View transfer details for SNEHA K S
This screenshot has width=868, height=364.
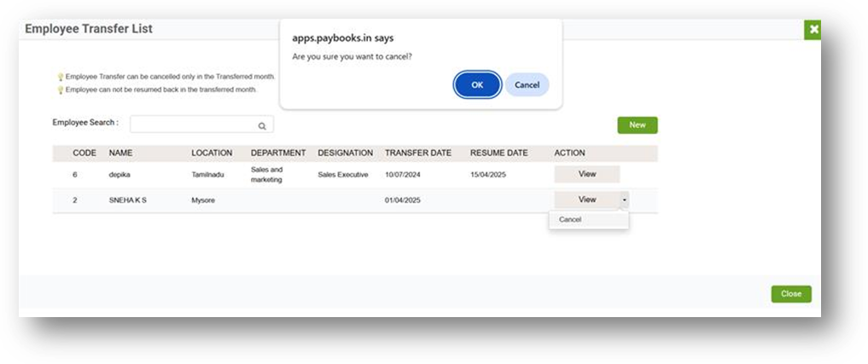click(587, 199)
